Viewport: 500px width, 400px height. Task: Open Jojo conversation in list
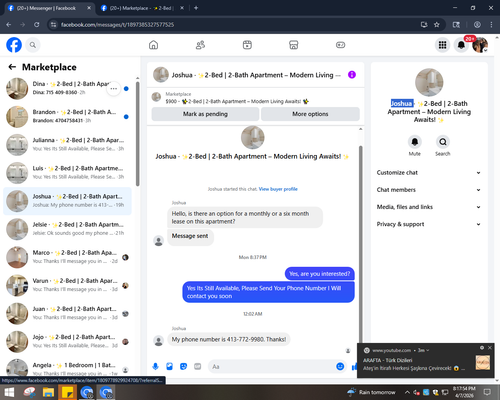(67, 342)
